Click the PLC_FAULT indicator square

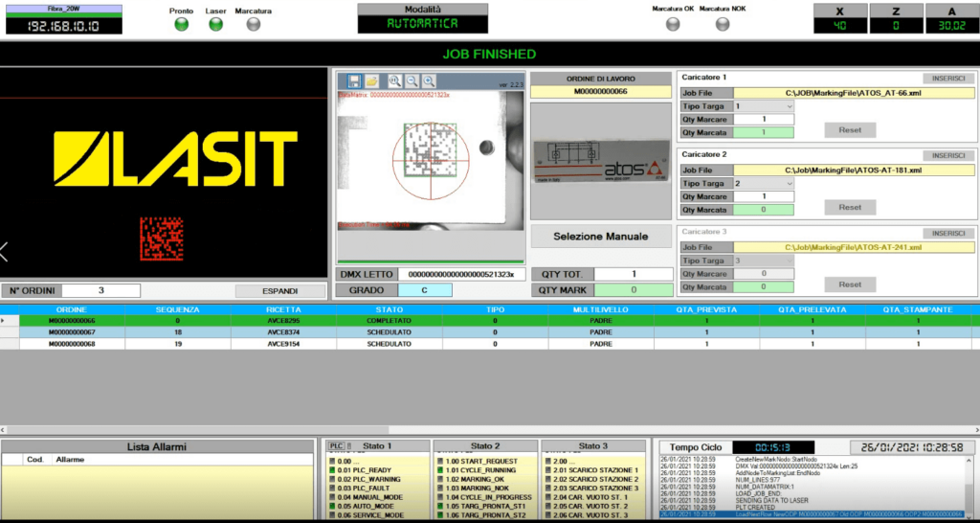[332, 488]
